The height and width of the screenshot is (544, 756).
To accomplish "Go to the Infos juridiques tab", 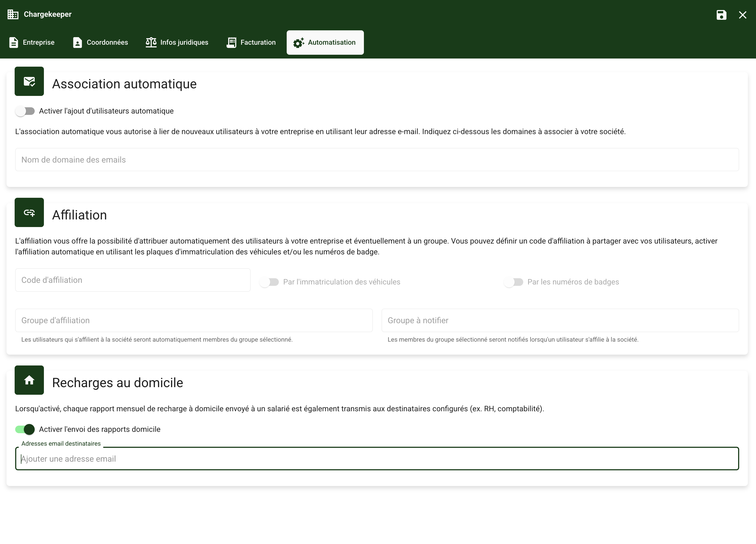I will [177, 42].
